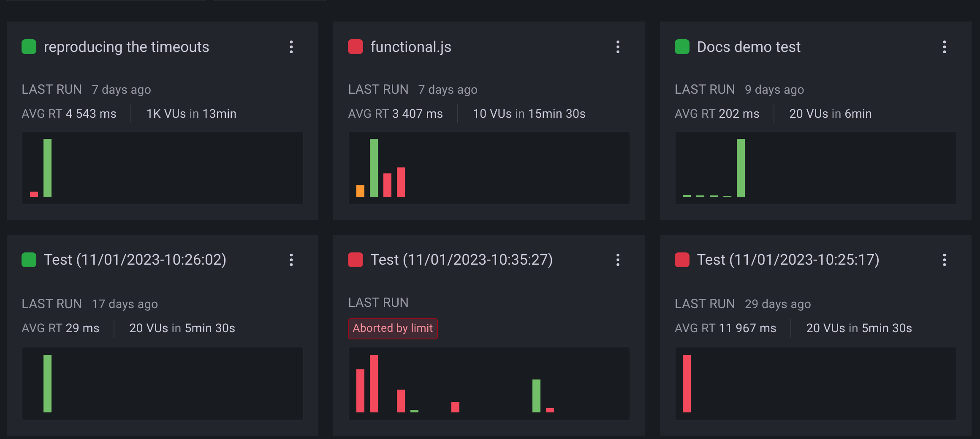This screenshot has height=439, width=980.
Task: Open the kebab menu on Docs demo test card
Action: point(945,47)
